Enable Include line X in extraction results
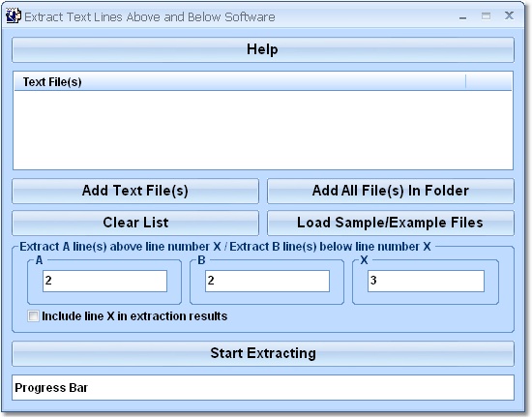 click(33, 316)
